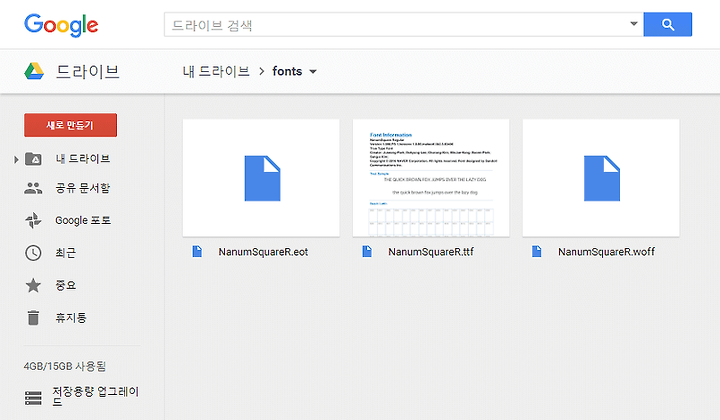Open 최근 recent files
The height and width of the screenshot is (420, 720).
tap(66, 253)
